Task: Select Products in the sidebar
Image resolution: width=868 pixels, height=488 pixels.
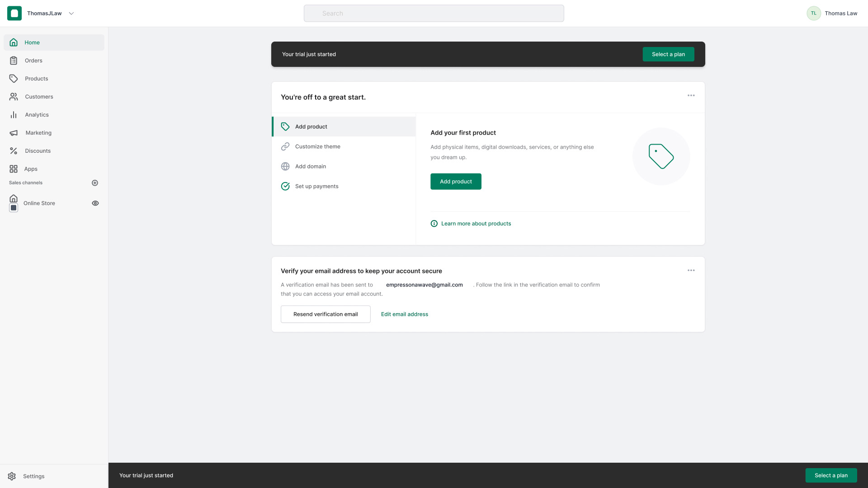Action: tap(37, 78)
